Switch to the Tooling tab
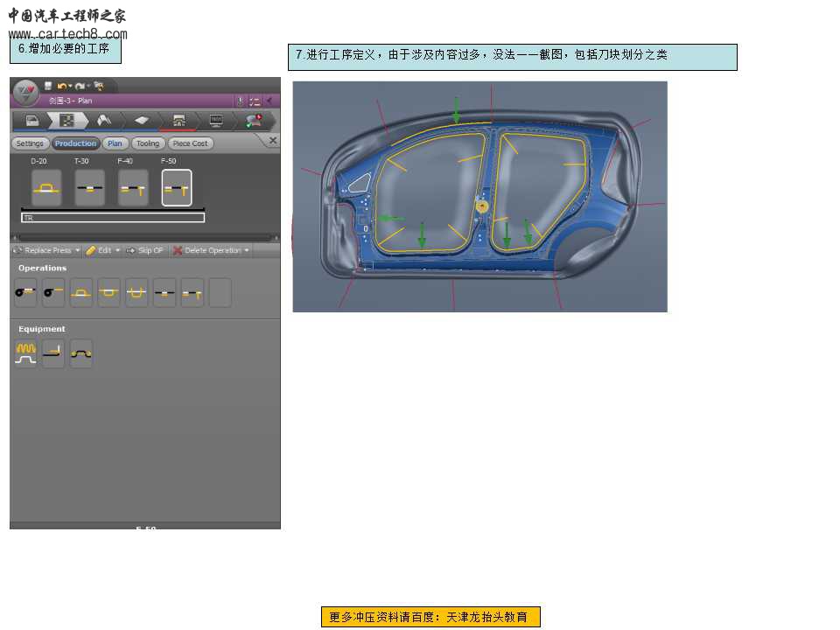The height and width of the screenshot is (630, 840). click(x=148, y=143)
